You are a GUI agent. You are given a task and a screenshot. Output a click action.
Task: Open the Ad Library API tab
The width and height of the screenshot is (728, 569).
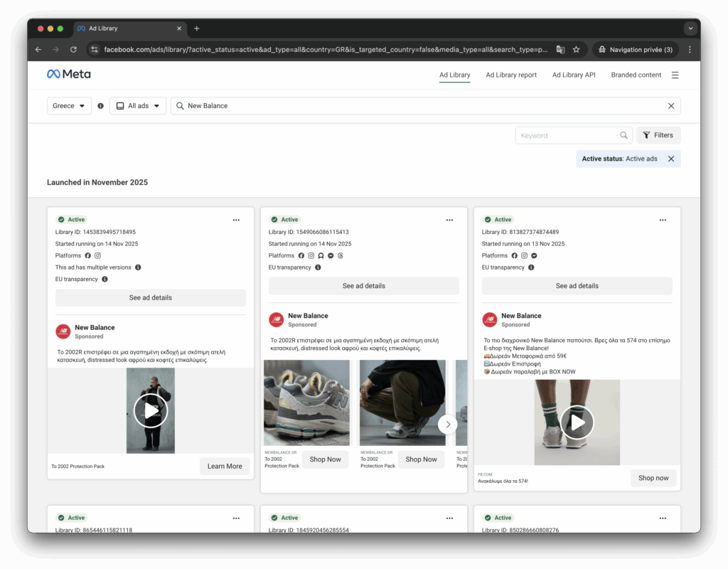pyautogui.click(x=574, y=75)
